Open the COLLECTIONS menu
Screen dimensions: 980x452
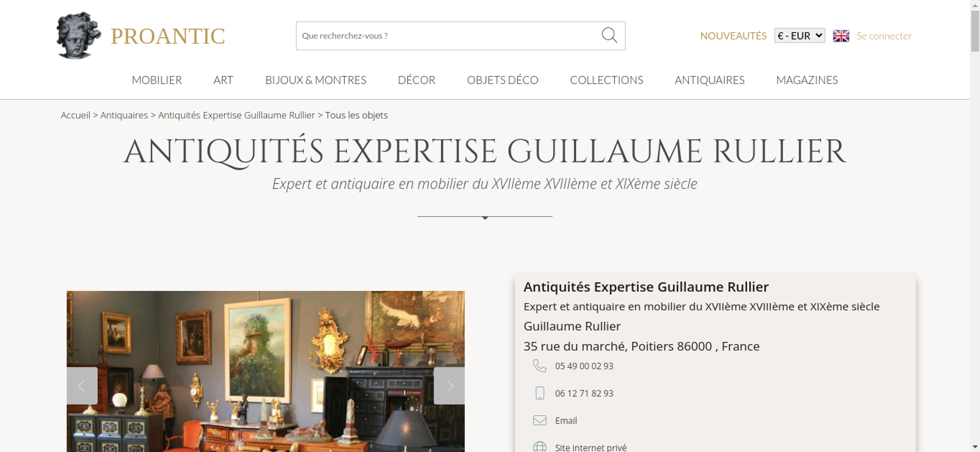click(x=607, y=80)
